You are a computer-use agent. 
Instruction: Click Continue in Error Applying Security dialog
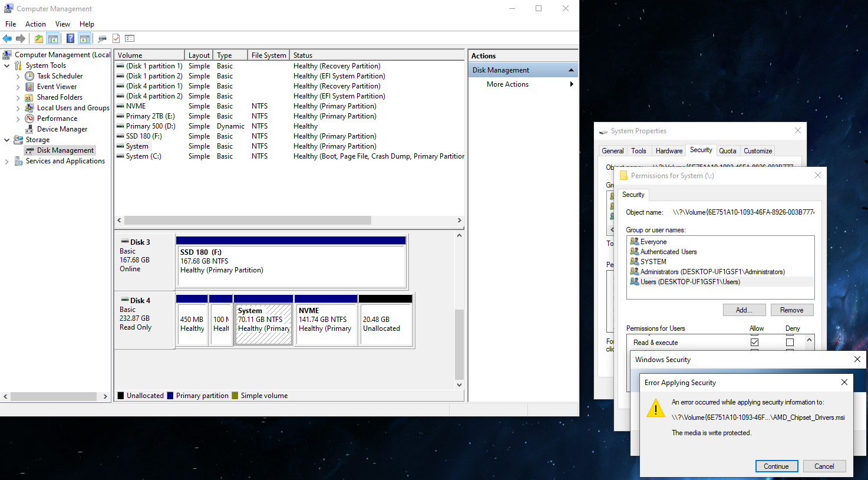777,466
